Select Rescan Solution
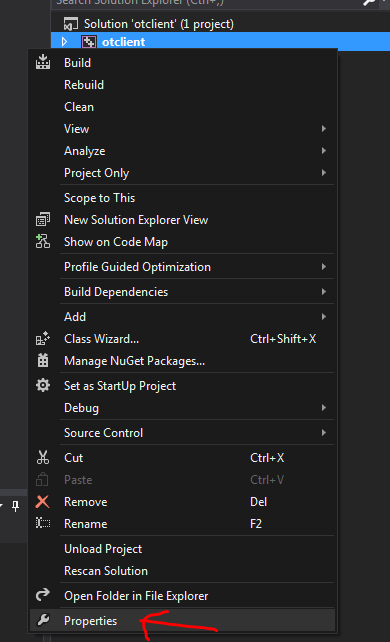The width and height of the screenshot is (390, 642). click(x=183, y=571)
